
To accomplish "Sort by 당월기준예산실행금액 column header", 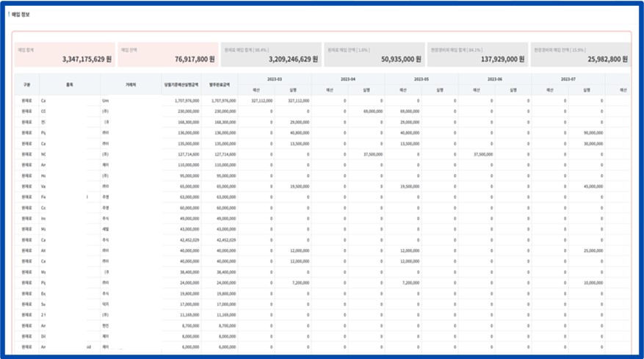I will [181, 84].
